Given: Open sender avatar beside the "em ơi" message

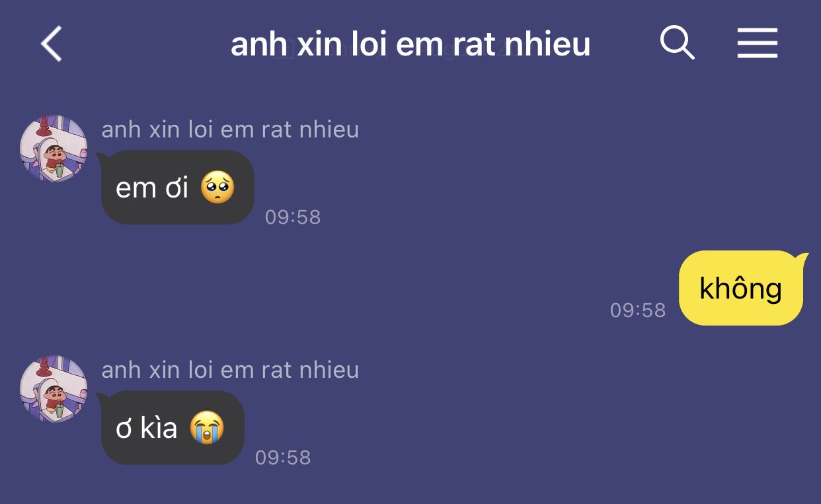Looking at the screenshot, I should point(54,149).
